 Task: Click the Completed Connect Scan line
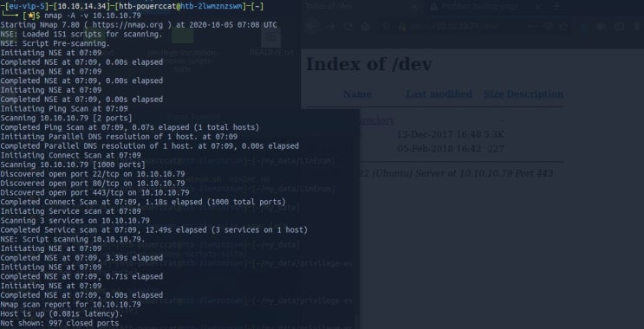(x=143, y=202)
